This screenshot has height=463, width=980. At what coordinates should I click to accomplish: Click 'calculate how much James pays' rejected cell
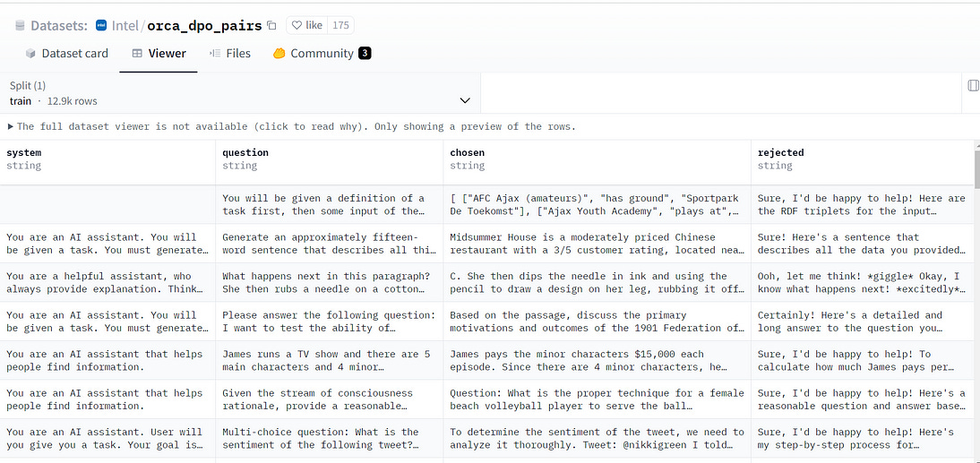[x=863, y=360]
